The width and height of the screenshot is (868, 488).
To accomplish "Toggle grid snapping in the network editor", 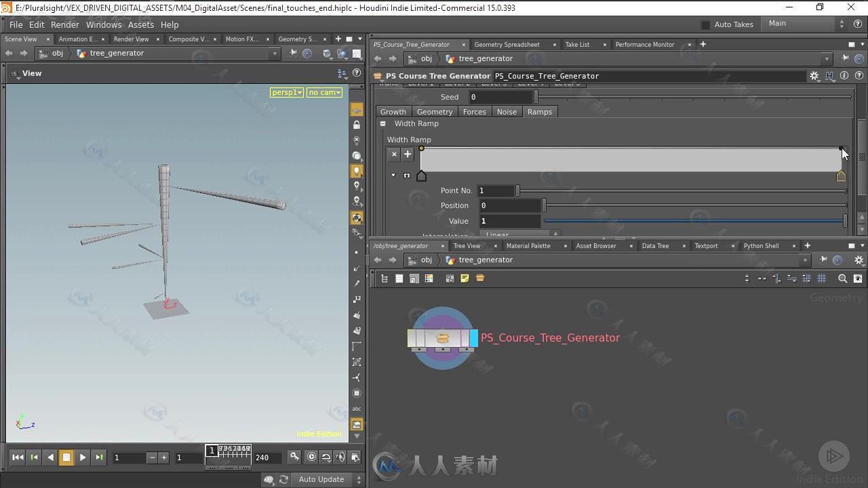I will [821, 279].
